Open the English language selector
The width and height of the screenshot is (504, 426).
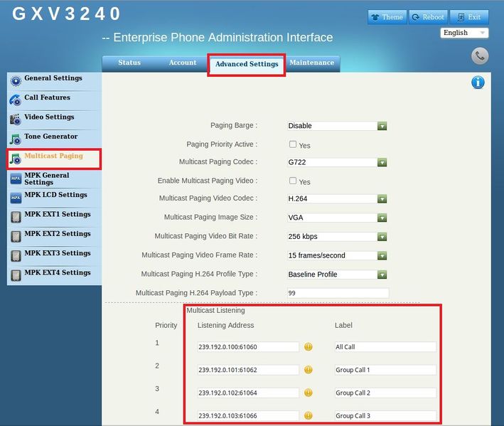pos(464,33)
